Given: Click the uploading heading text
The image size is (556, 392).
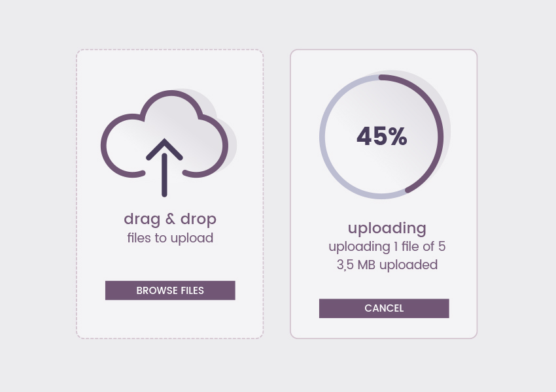Looking at the screenshot, I should coord(387,229).
